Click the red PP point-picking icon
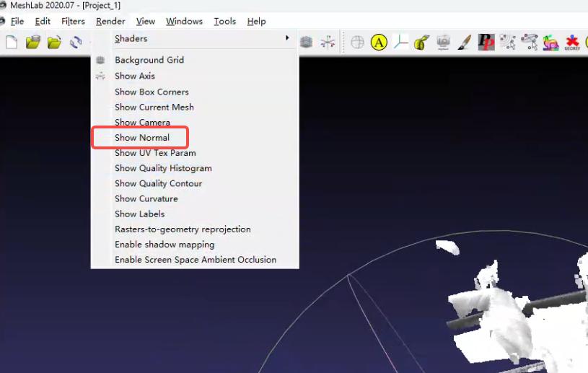The height and width of the screenshot is (373, 588). pyautogui.click(x=486, y=43)
